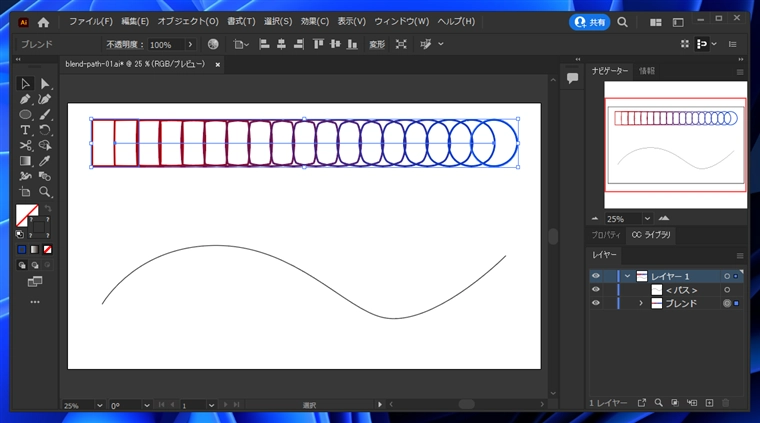The image size is (760, 423).
Task: Open opacity 100% flyout arrow
Action: click(x=190, y=45)
